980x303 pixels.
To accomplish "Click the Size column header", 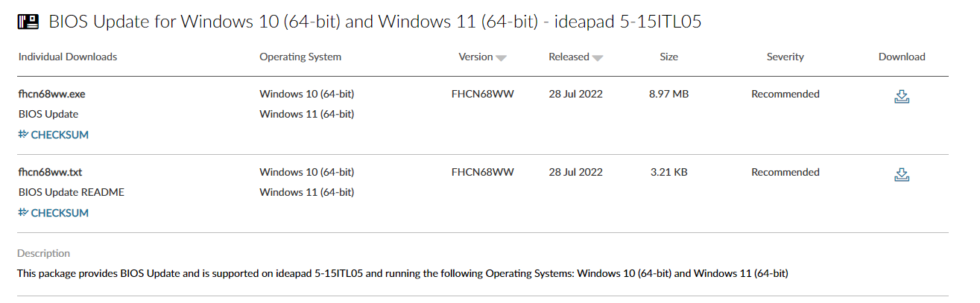I will [668, 57].
